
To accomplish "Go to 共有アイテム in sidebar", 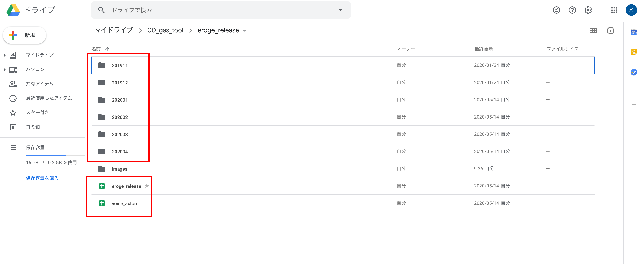I will (39, 84).
